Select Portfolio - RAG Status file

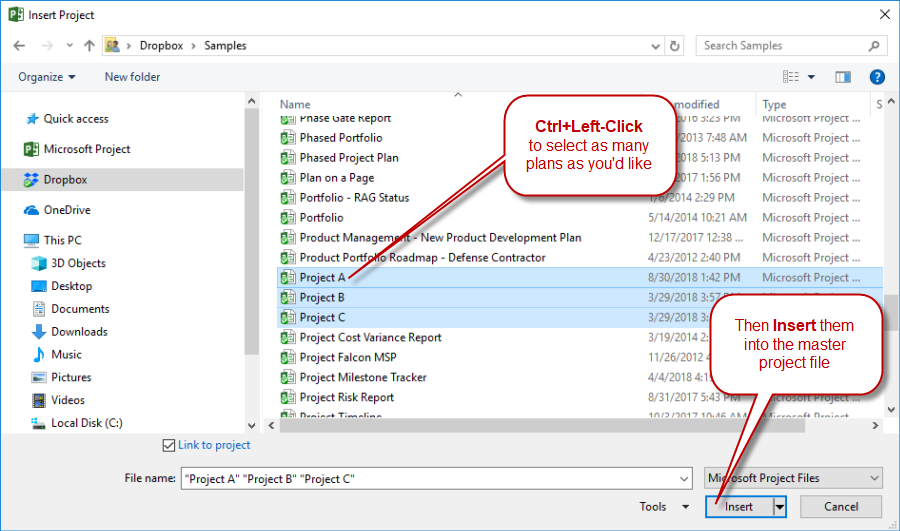tap(354, 198)
